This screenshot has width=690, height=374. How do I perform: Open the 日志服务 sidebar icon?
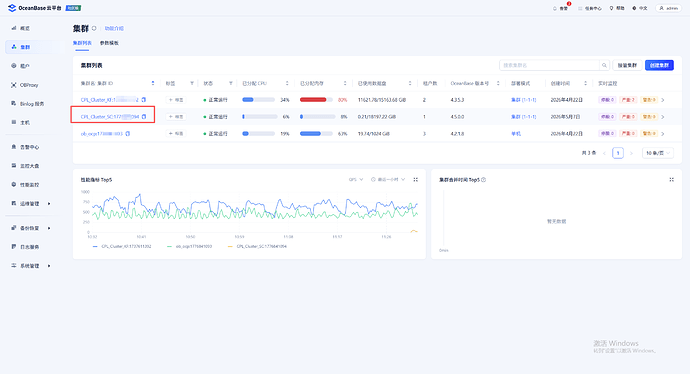(14, 247)
